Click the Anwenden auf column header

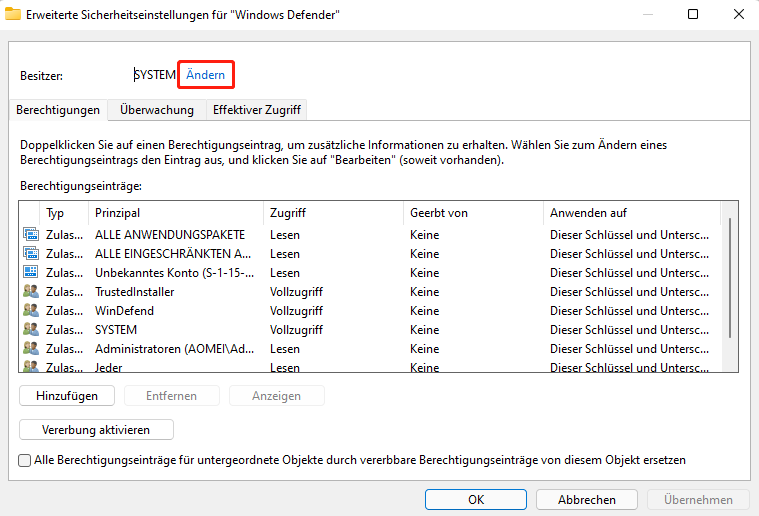632,213
